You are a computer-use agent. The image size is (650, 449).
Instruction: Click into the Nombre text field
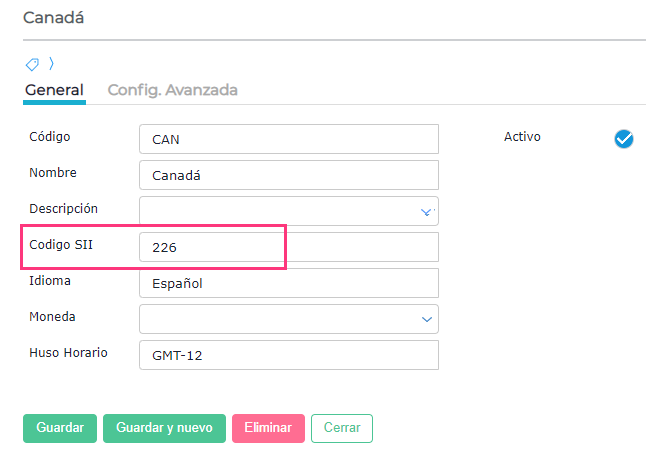pos(288,175)
